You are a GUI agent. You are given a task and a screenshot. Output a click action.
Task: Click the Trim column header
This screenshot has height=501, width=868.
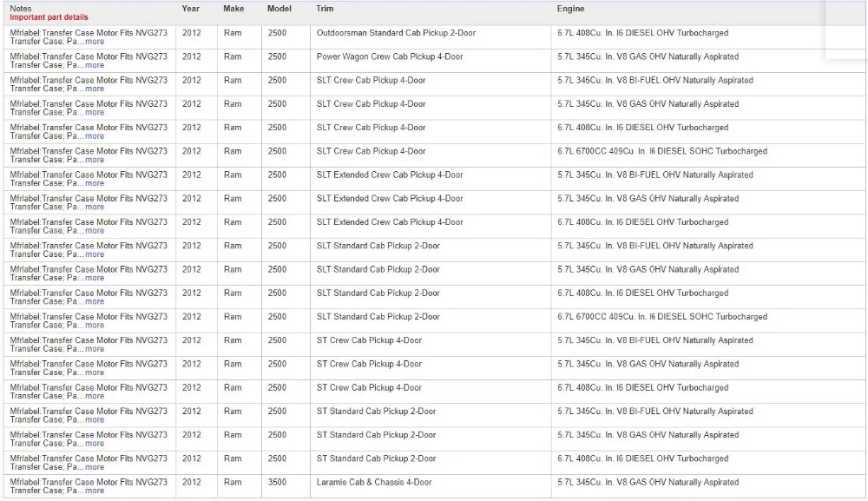pos(325,9)
